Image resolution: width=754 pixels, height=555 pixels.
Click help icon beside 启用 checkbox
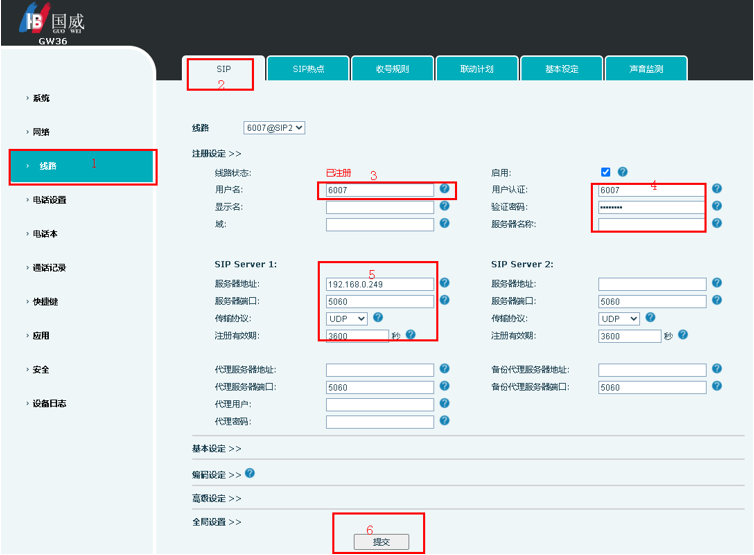(x=623, y=172)
